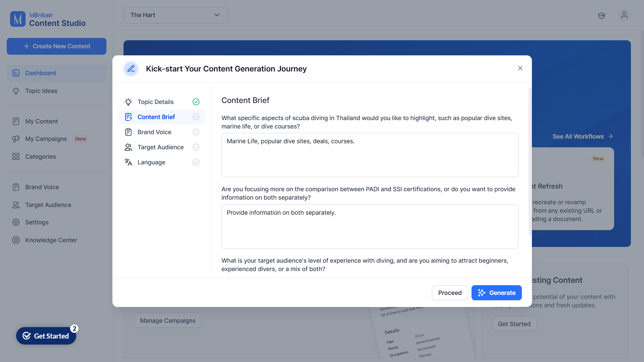Click the My Campaigns megaphone icon
Image resolution: width=644 pixels, height=362 pixels.
(16, 139)
